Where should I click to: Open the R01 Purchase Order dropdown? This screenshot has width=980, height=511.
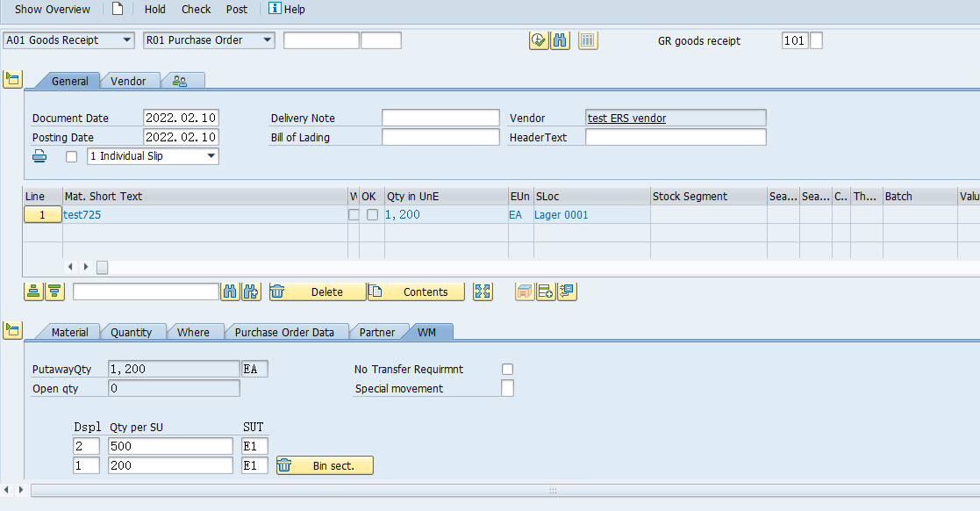[x=267, y=40]
